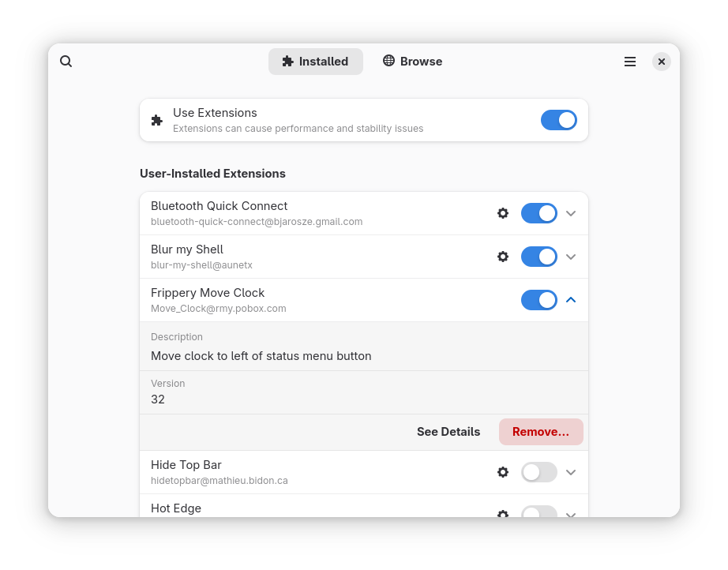
Task: Open Hot Edge settings gear
Action: pyautogui.click(x=503, y=513)
